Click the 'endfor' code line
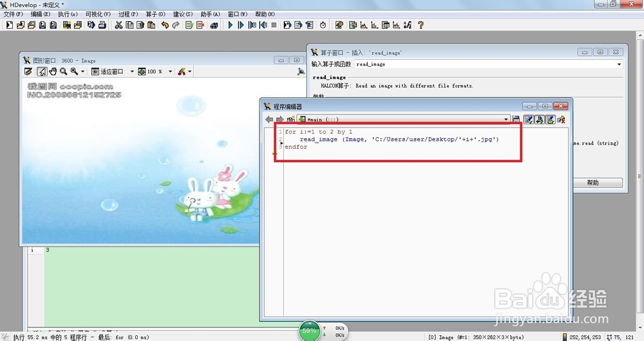 click(x=296, y=147)
